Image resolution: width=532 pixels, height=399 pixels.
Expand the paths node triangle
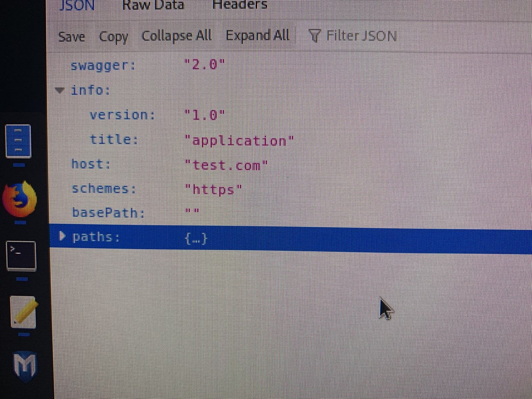pos(62,236)
